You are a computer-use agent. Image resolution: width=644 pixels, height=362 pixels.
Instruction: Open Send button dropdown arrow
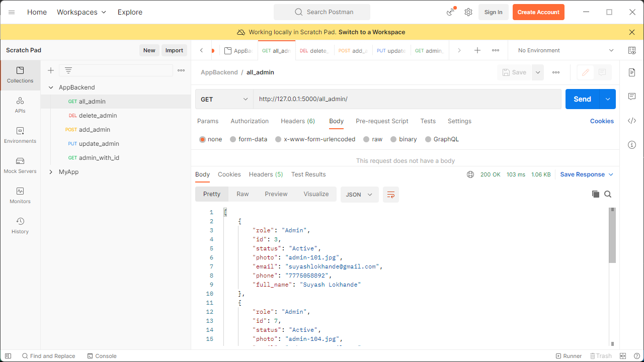pos(608,99)
